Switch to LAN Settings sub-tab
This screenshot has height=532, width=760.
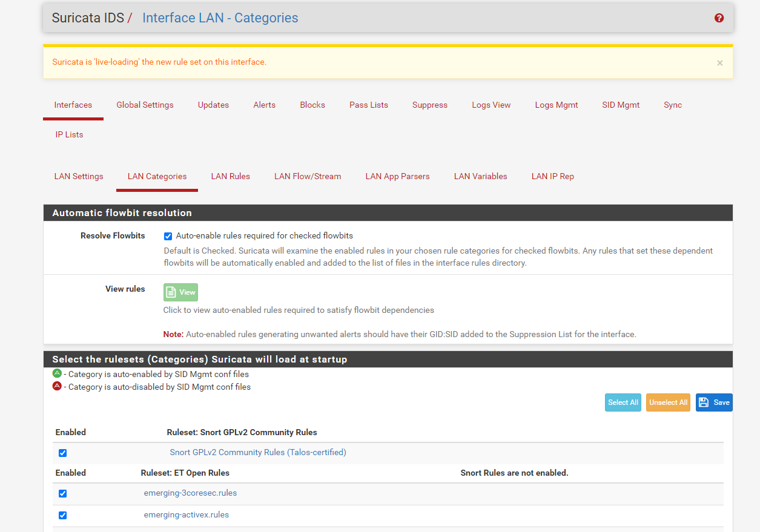tap(79, 176)
